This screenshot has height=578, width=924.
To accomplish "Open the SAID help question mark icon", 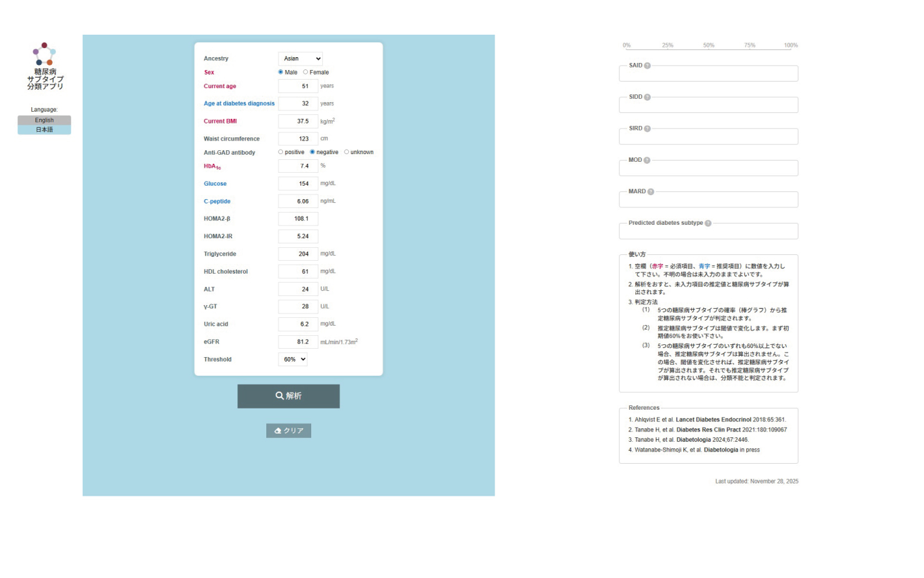I will point(647,66).
